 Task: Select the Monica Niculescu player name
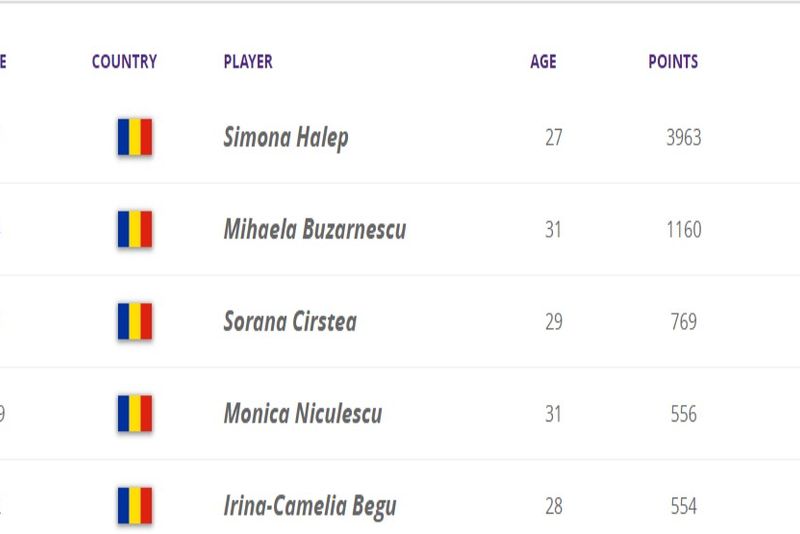(x=303, y=414)
